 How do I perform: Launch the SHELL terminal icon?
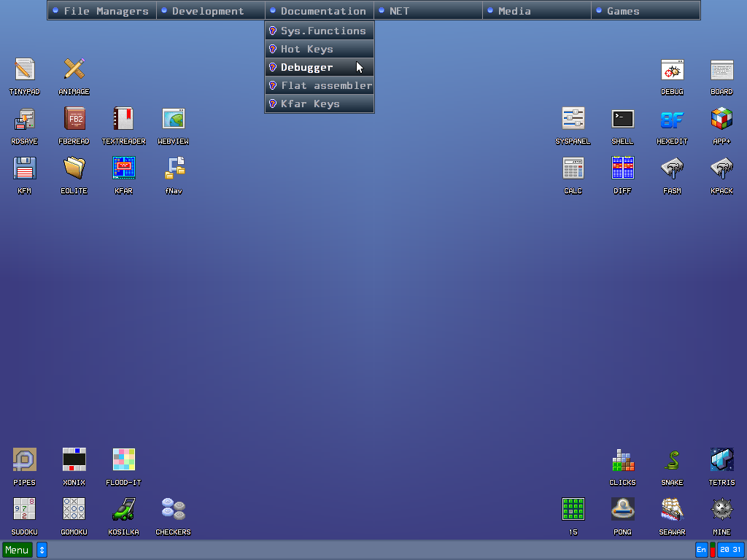(622, 119)
